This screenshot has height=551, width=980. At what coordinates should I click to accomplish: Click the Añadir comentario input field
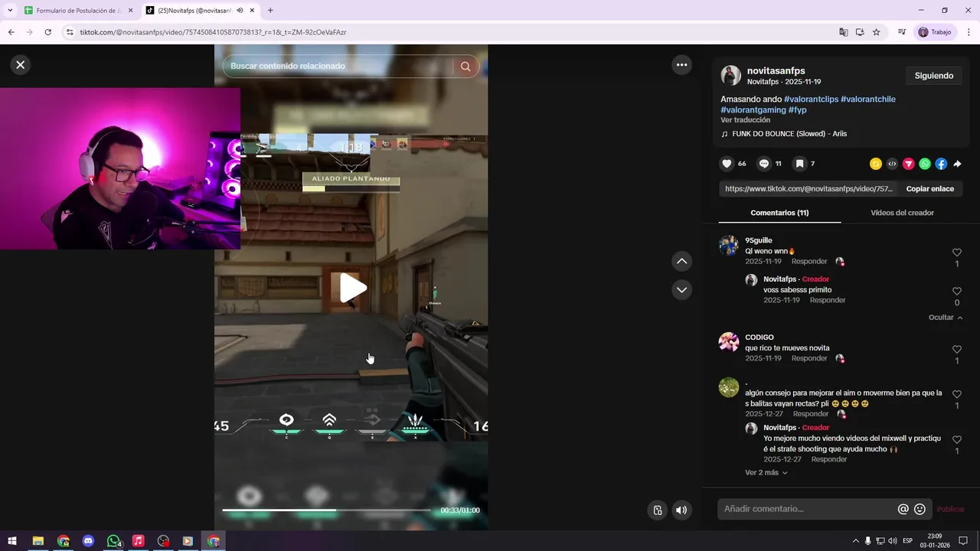[808, 509]
